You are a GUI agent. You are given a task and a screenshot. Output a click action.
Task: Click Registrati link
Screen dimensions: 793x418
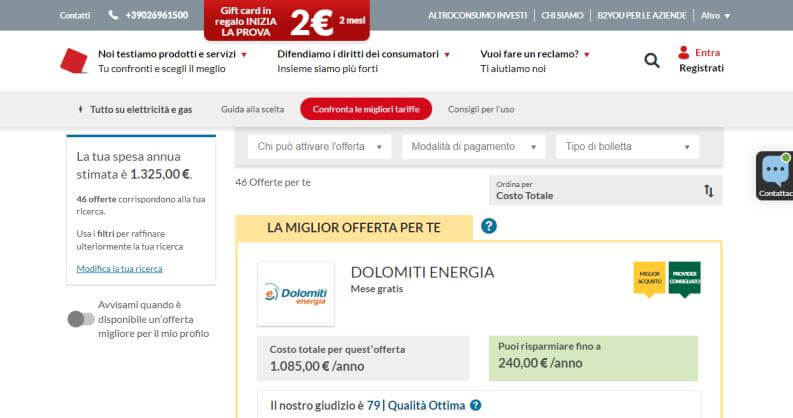pyautogui.click(x=701, y=68)
